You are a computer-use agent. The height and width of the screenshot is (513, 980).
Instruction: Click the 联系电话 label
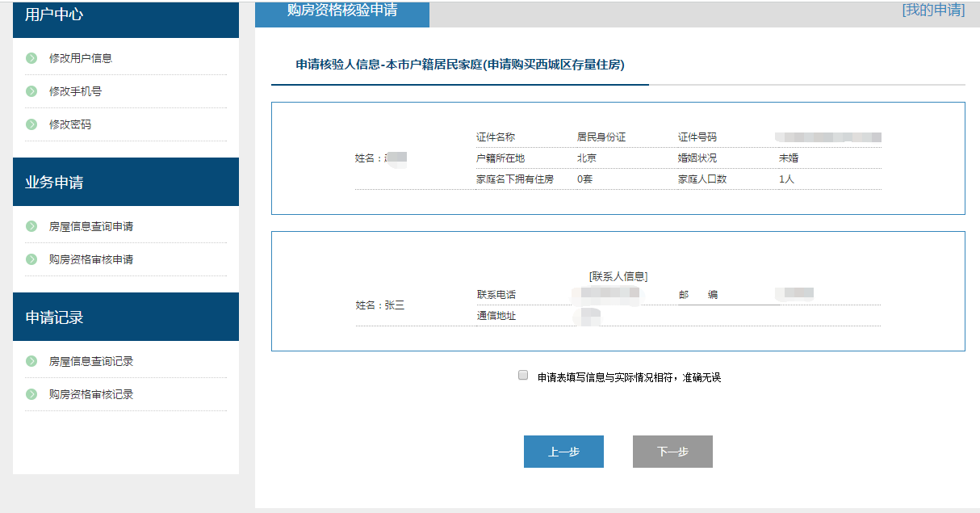click(x=496, y=295)
